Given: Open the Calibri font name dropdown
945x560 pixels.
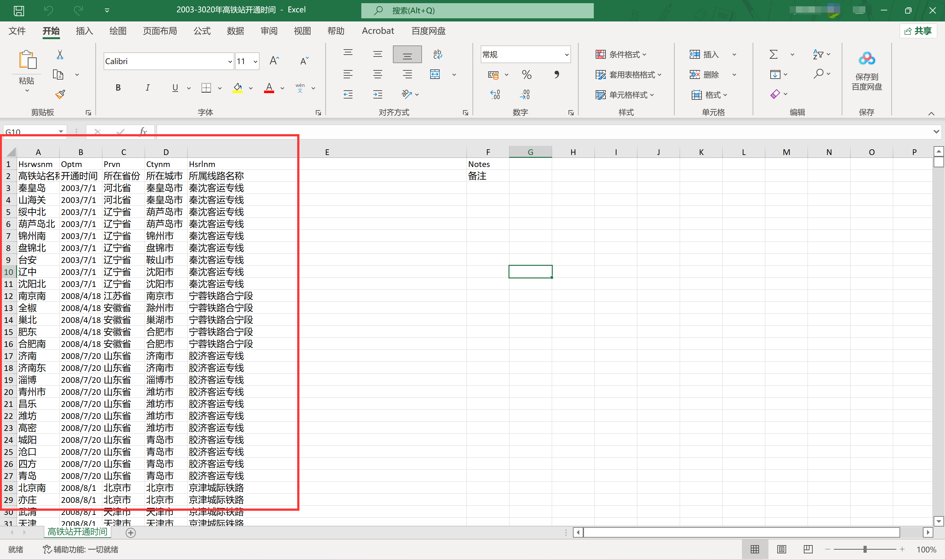Looking at the screenshot, I should 230,61.
